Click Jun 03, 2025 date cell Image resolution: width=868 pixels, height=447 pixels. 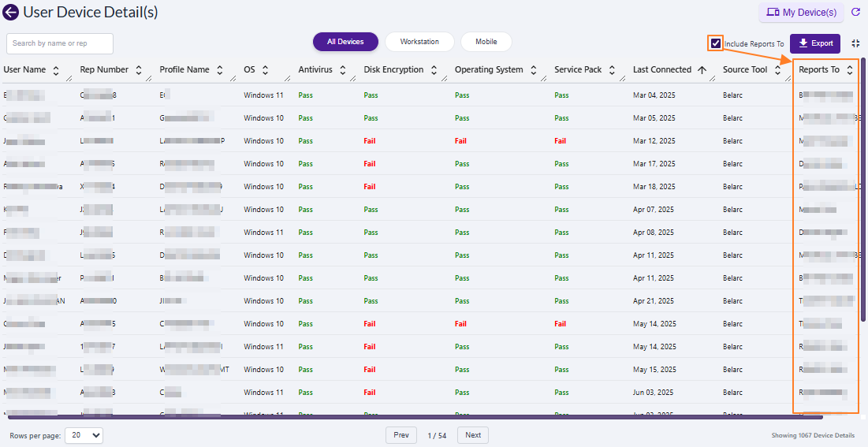[654, 392]
